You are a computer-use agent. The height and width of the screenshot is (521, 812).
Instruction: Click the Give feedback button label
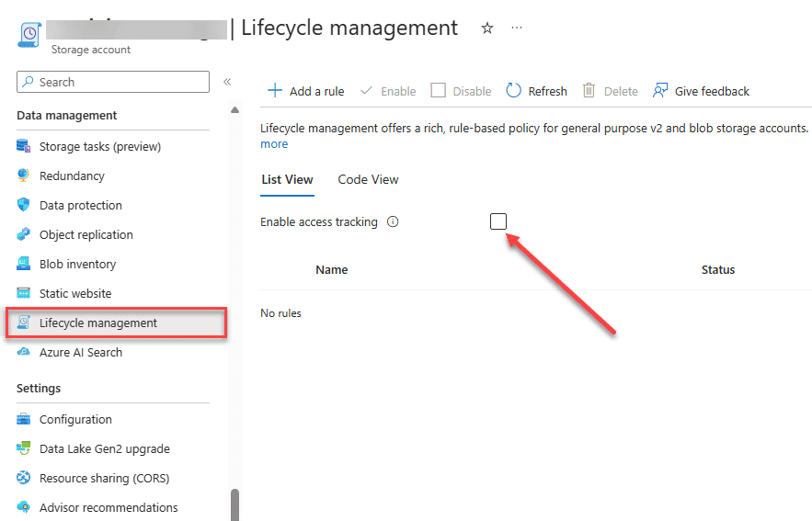click(x=712, y=92)
